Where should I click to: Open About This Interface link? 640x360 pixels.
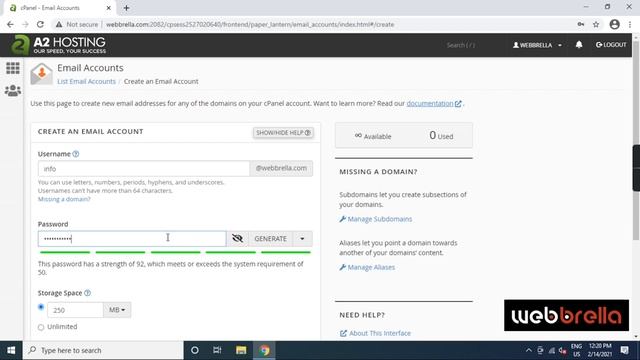click(376, 333)
